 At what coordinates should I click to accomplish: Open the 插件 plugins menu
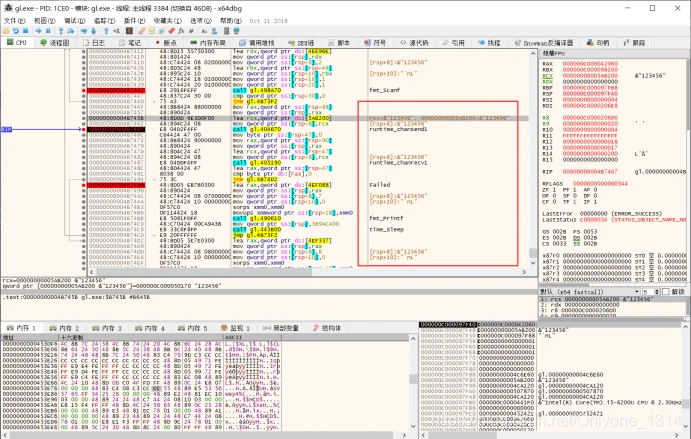(134, 21)
